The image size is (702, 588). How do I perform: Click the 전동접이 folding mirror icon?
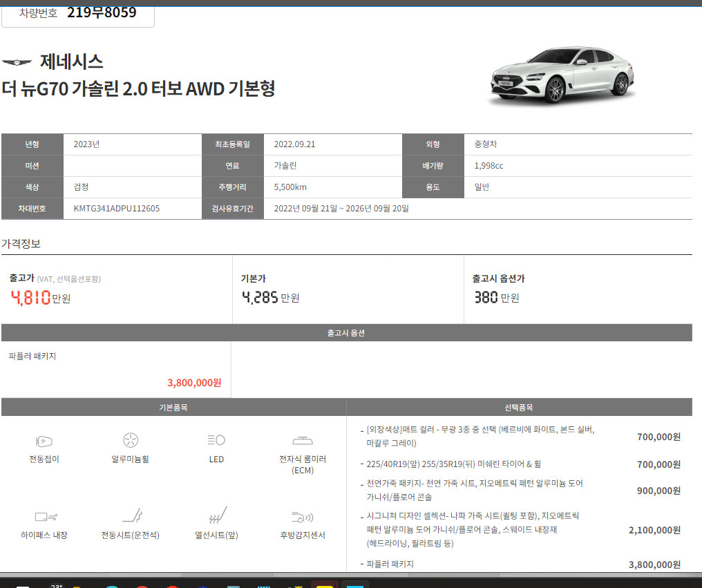44,441
